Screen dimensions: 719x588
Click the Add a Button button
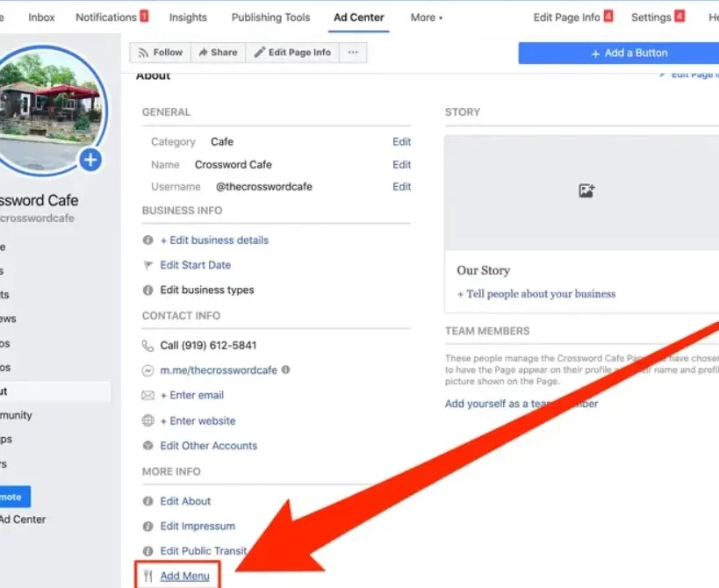(x=619, y=54)
